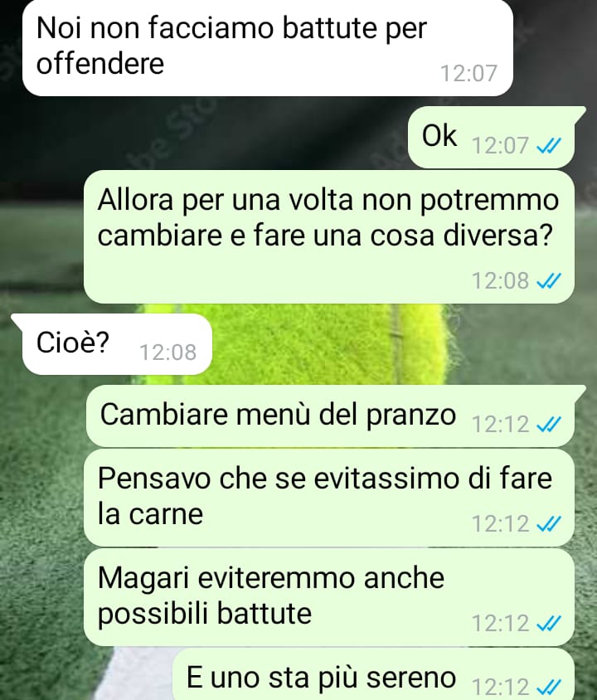Tap blue ticks on 'Cambiare menù del pranzo'
The height and width of the screenshot is (700, 597).
click(x=548, y=424)
